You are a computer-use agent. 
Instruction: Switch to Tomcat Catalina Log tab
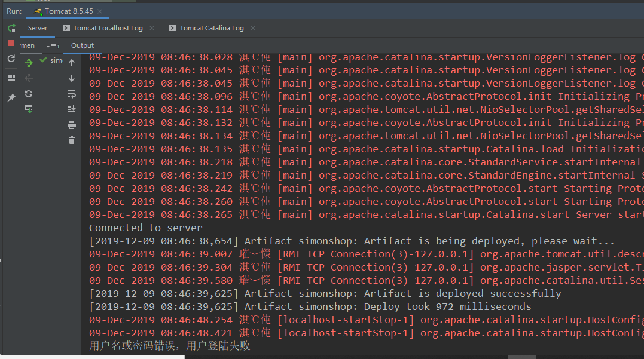[x=212, y=28]
